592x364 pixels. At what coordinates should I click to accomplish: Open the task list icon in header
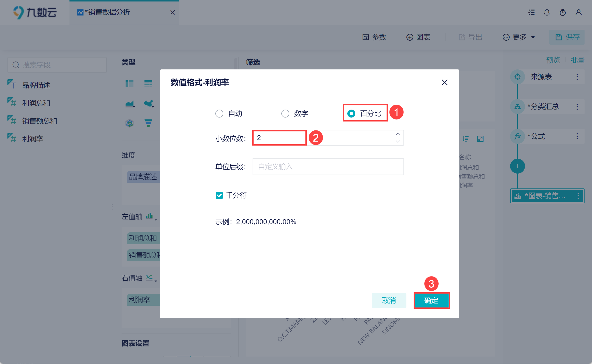(531, 12)
